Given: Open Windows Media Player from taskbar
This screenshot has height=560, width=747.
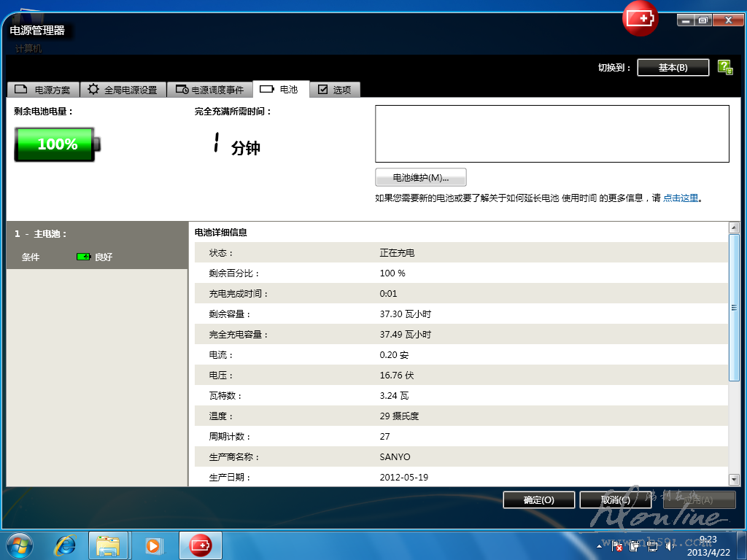Looking at the screenshot, I should tap(153, 545).
